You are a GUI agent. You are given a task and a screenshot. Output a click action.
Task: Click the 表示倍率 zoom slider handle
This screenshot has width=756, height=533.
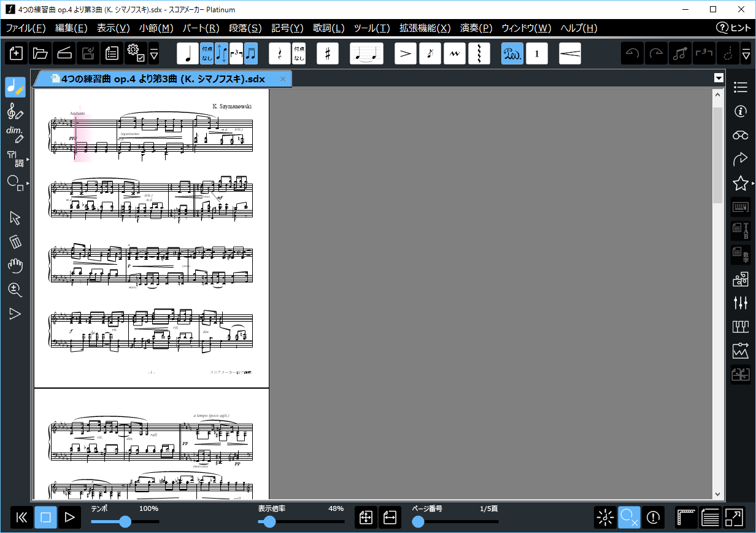(x=268, y=521)
